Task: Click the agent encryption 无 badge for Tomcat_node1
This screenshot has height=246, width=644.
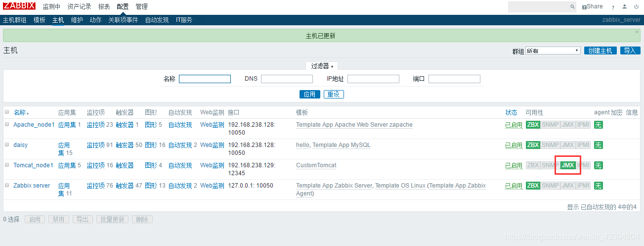Action: coord(598,165)
